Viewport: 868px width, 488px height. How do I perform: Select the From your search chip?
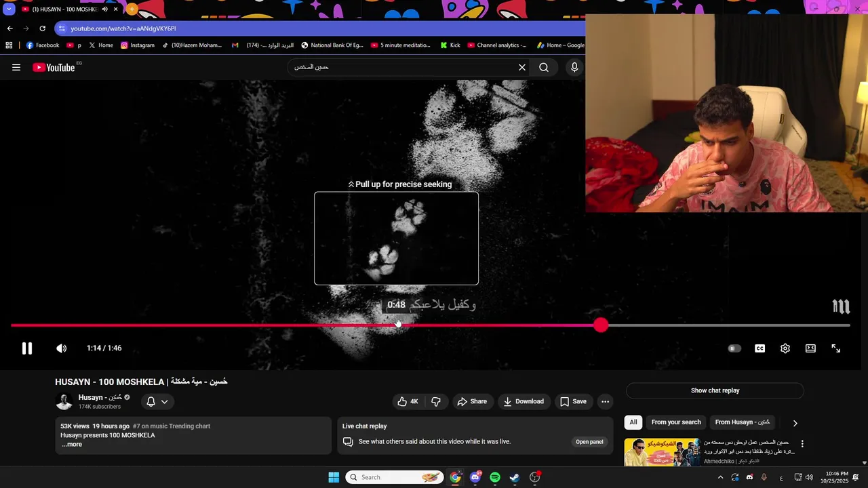[676, 422]
